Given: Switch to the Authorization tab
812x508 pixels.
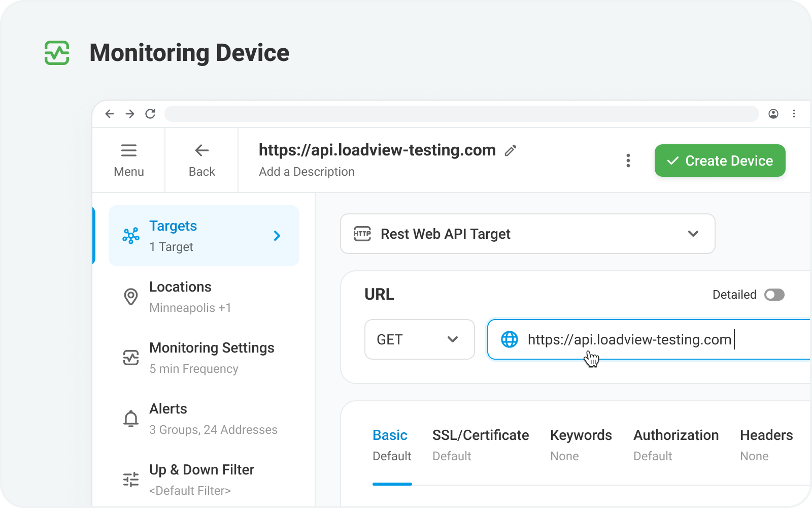Looking at the screenshot, I should pyautogui.click(x=676, y=446).
